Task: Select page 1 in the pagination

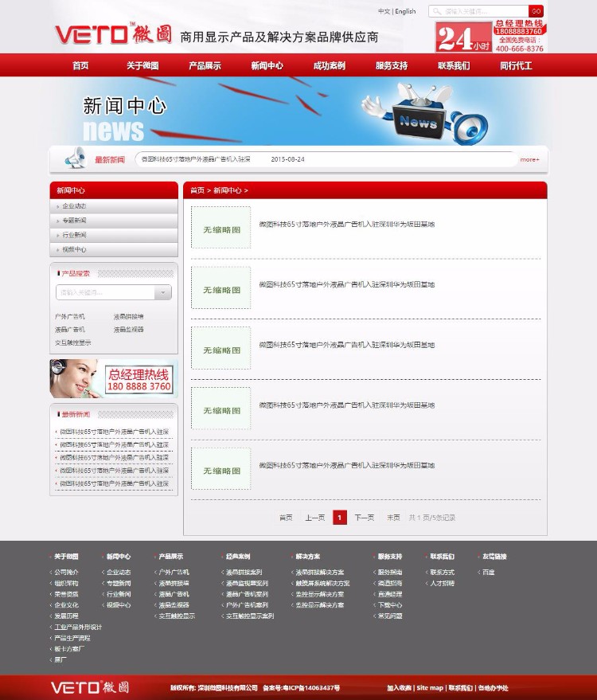Action: point(340,518)
